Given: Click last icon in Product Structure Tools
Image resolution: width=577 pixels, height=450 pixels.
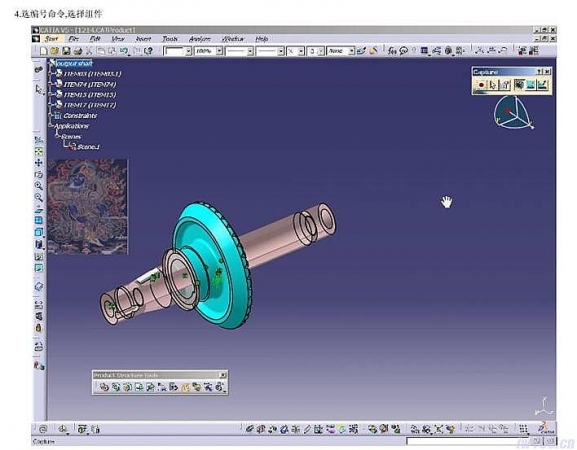Looking at the screenshot, I should [220, 387].
